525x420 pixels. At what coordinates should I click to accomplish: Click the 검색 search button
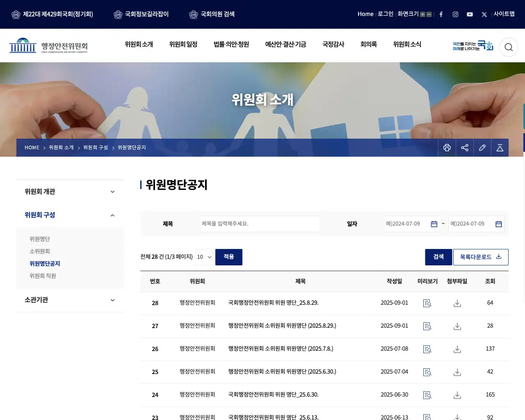(x=438, y=257)
